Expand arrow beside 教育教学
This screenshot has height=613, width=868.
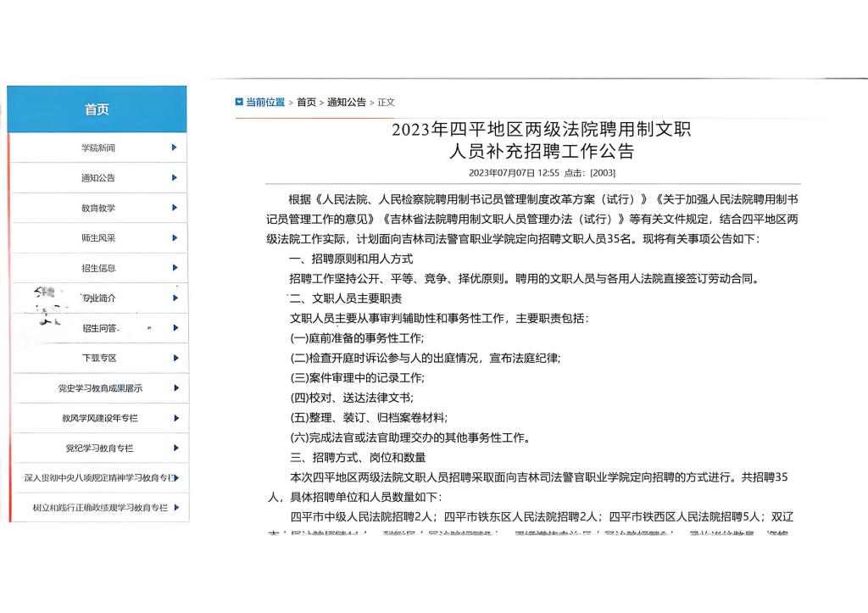tap(175, 208)
